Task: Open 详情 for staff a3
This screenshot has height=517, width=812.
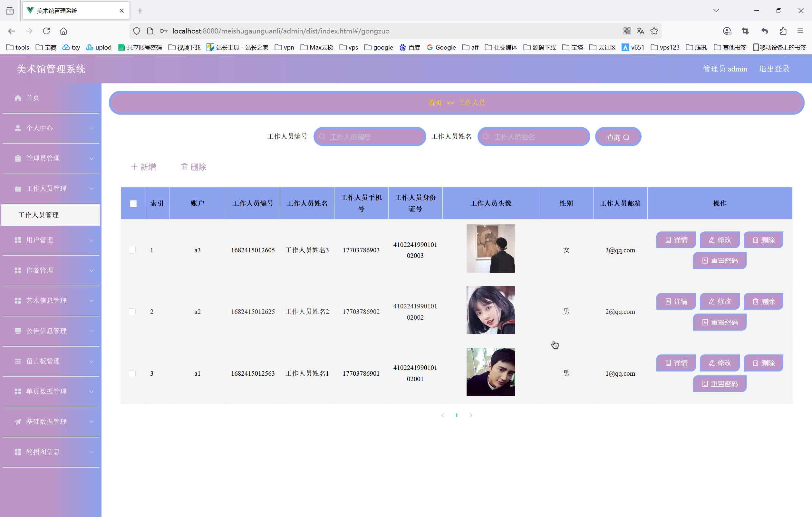Action: [676, 240]
